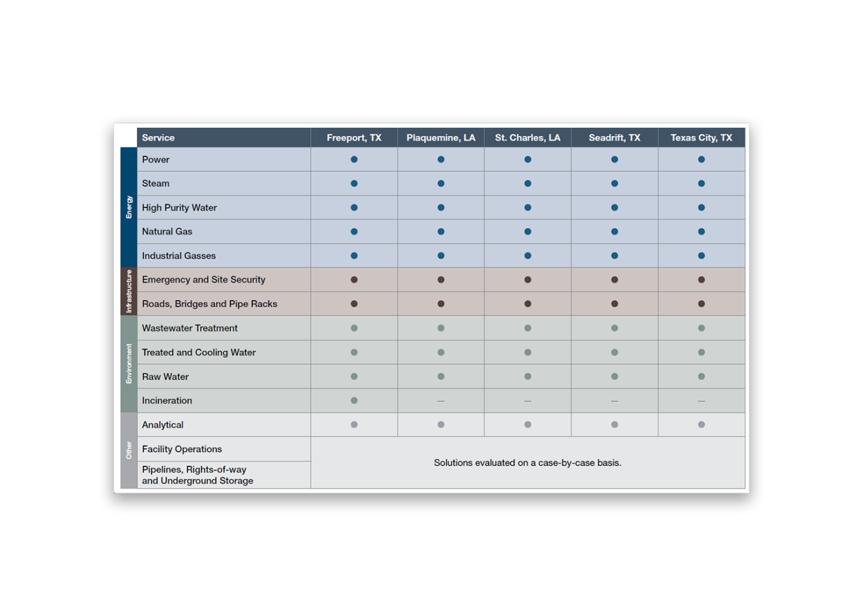This screenshot has height=616, width=863.
Task: Select the High Purity Water dot for Seadrift, TX
Action: 614,208
